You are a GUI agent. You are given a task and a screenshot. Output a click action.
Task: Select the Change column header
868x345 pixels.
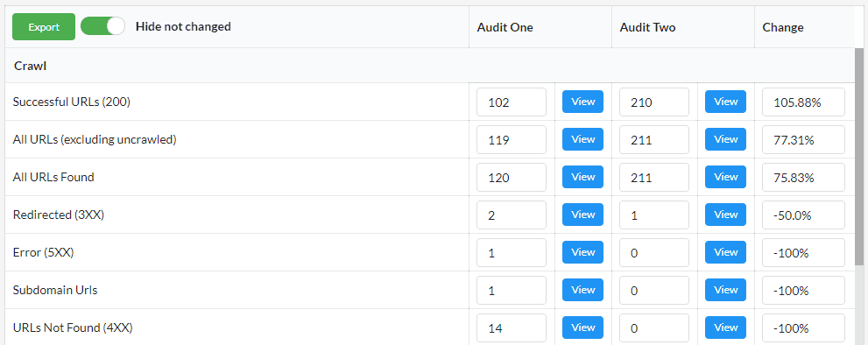point(783,27)
